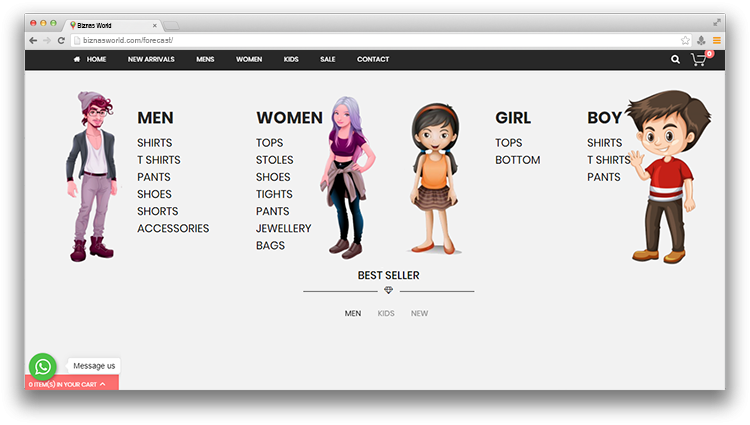The height and width of the screenshot is (425, 750).
Task: Switch to the Kids best seller tab
Action: click(386, 314)
